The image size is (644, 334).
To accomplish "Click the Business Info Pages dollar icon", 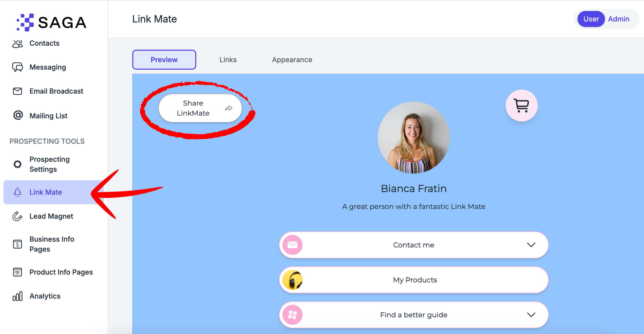I will [x=17, y=244].
